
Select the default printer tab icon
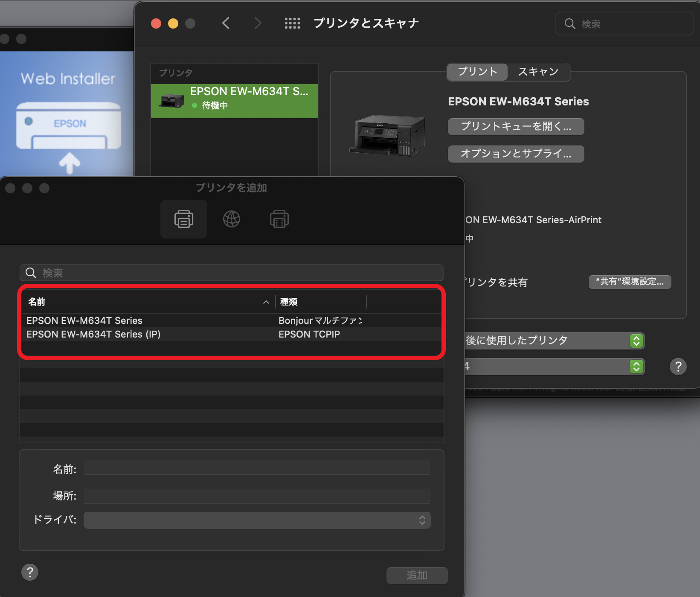coord(184,219)
